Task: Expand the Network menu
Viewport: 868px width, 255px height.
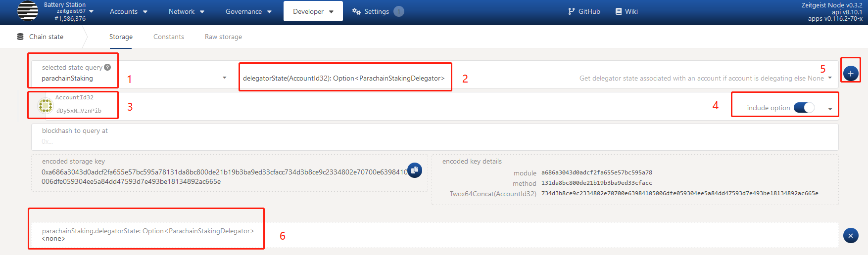Action: click(x=186, y=11)
